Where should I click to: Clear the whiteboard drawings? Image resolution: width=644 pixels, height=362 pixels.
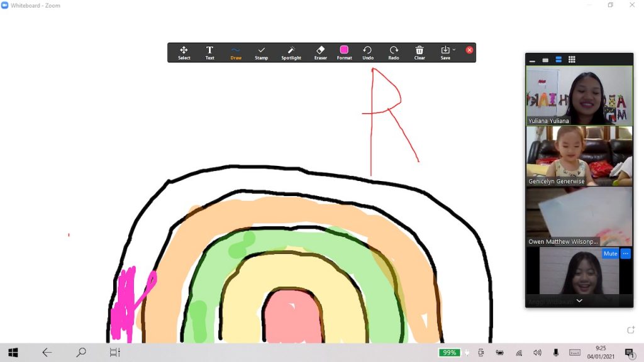pos(419,53)
